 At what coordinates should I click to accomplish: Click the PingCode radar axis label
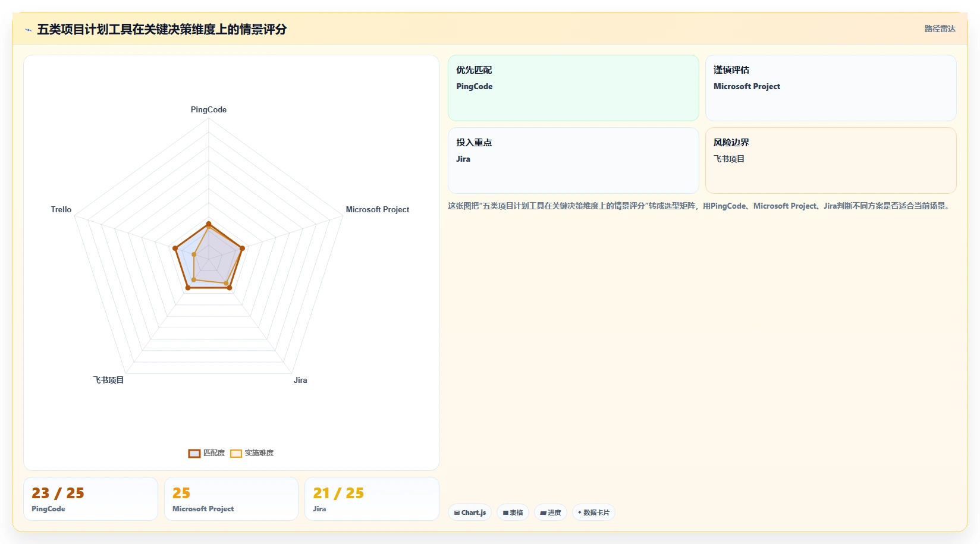(209, 109)
